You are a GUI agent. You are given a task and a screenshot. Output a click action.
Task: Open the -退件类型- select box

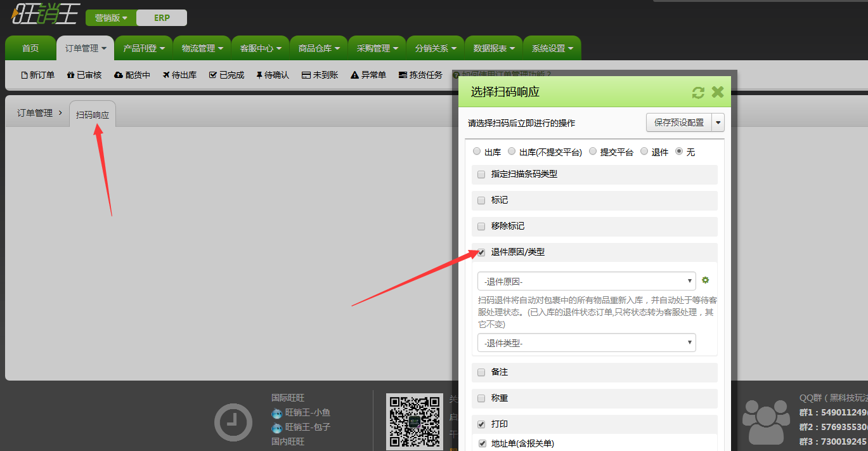pyautogui.click(x=586, y=343)
